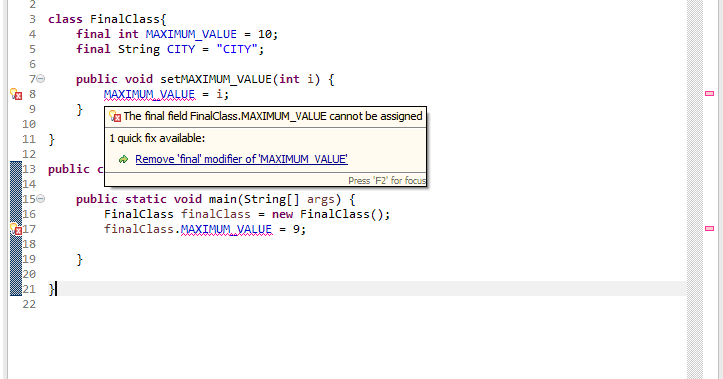Click the error icon in the tooltip header
Viewport: 723px width, 379px height.
[x=115, y=116]
